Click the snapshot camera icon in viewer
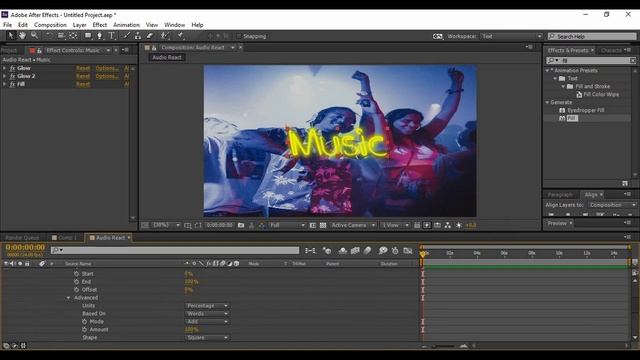This screenshot has width=640, height=360. [241, 225]
